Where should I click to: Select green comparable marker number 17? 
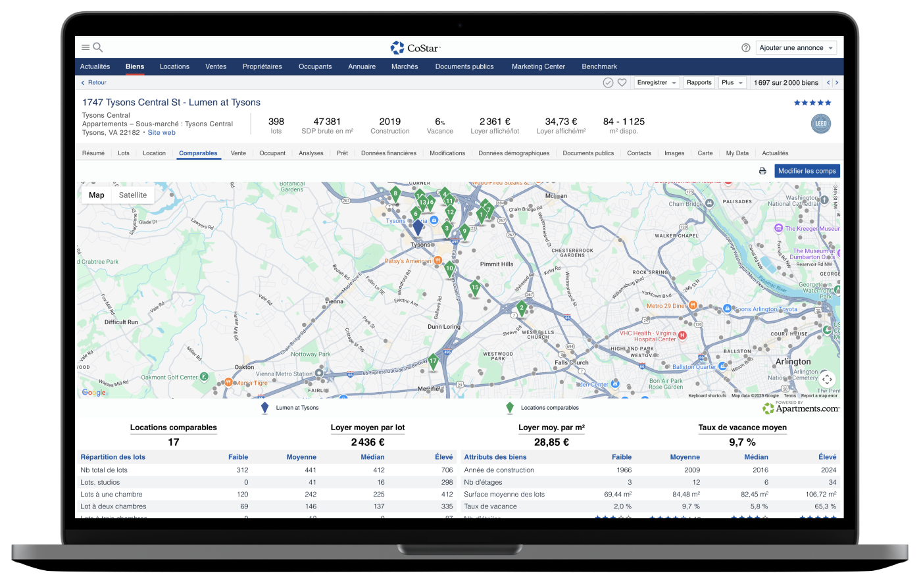coord(433,361)
